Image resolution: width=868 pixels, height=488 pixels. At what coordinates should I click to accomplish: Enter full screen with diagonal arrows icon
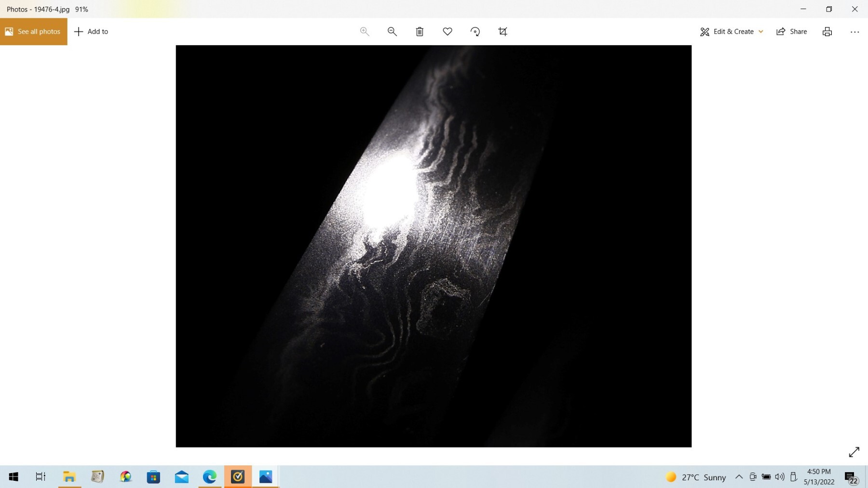tap(854, 452)
